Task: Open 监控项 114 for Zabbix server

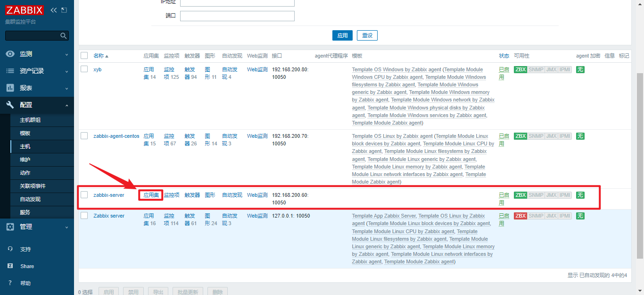Action: point(171,219)
